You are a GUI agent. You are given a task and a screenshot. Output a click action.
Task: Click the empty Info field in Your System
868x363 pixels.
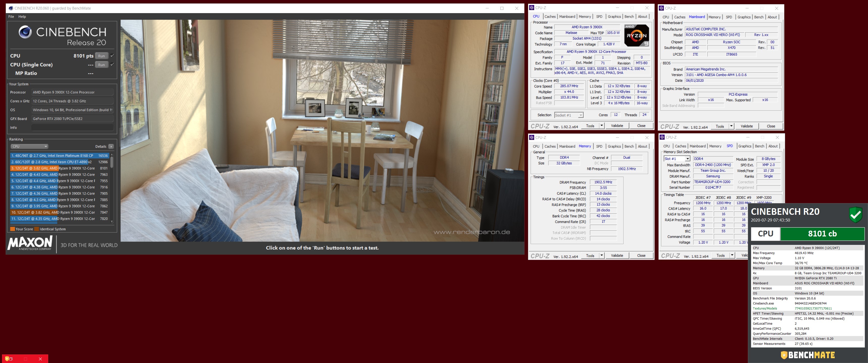72,128
